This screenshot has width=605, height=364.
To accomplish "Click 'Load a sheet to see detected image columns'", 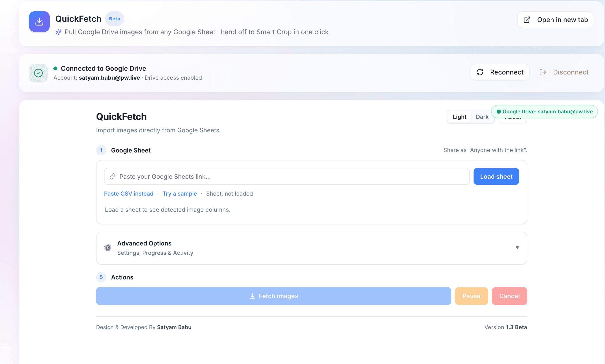I will pyautogui.click(x=168, y=210).
